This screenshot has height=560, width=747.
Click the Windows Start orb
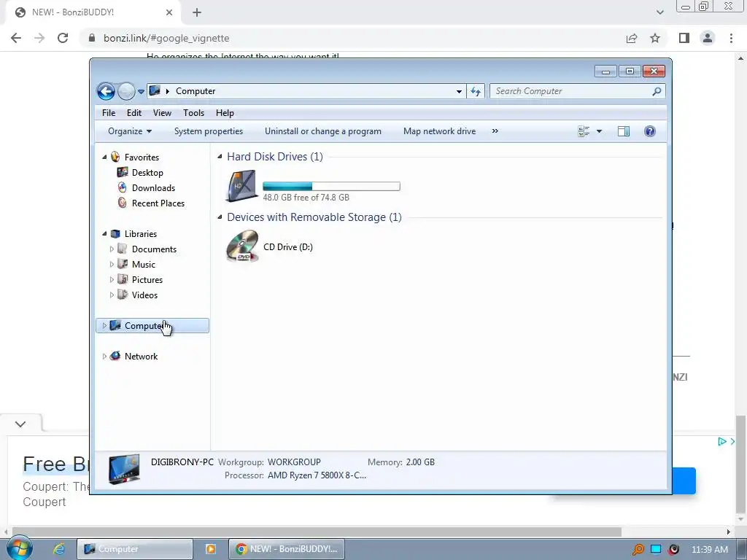click(20, 548)
